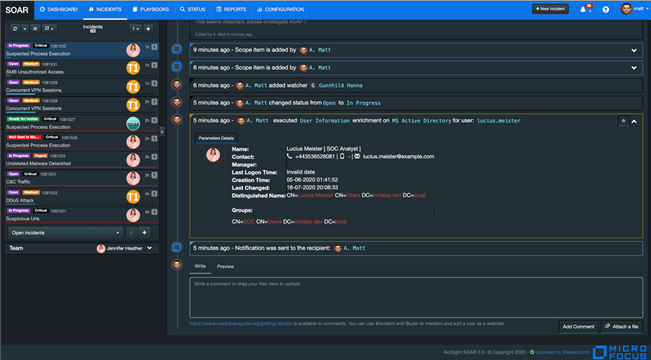Open Concurrent VPN Sessions incident 1081529

82,86
